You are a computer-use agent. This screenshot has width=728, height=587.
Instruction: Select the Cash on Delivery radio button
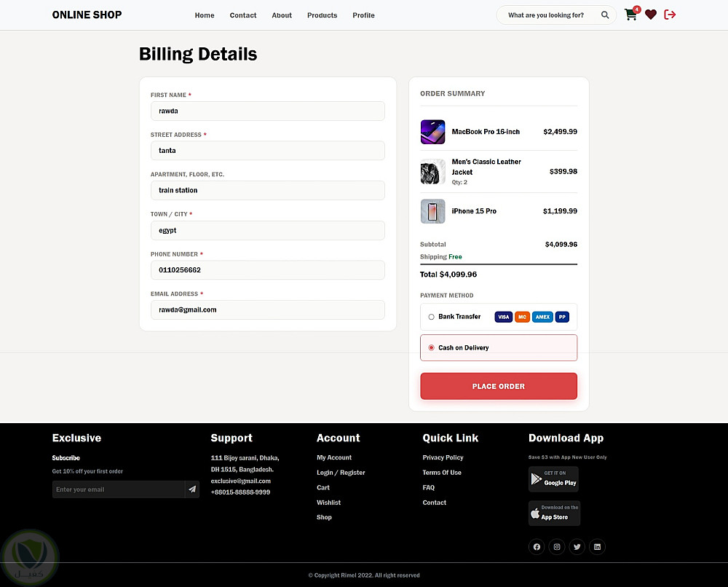(x=431, y=348)
